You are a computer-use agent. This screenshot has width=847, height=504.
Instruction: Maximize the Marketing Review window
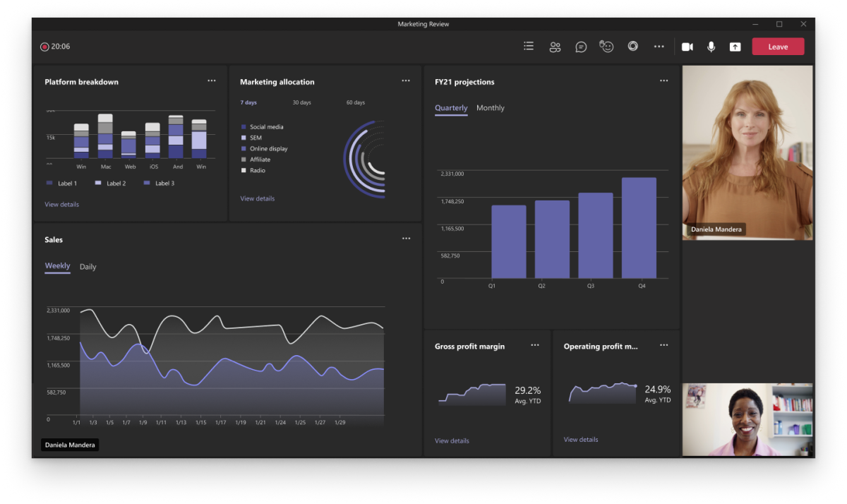779,24
